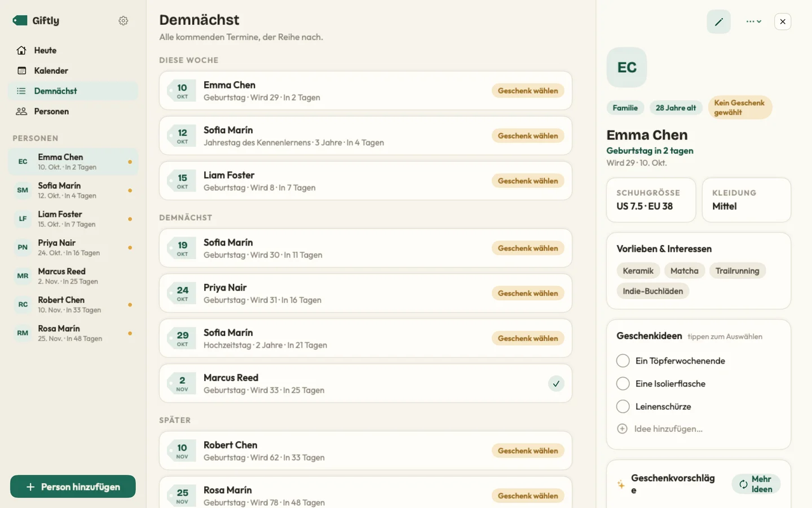The width and height of the screenshot is (812, 508).
Task: Click the sparkle icon by Geschenkvorschläge
Action: click(x=621, y=484)
